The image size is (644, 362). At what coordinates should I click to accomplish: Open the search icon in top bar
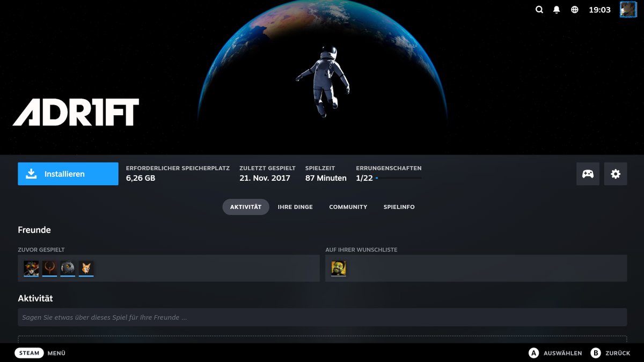click(x=539, y=10)
